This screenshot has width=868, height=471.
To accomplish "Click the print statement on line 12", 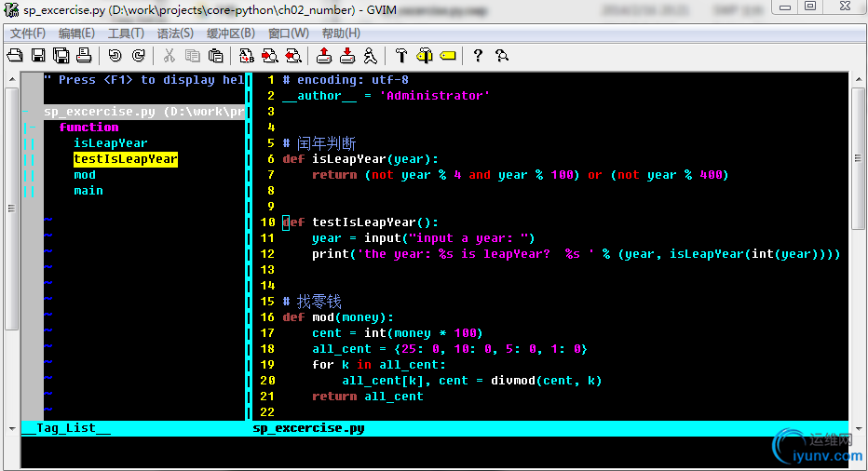I will coord(576,254).
